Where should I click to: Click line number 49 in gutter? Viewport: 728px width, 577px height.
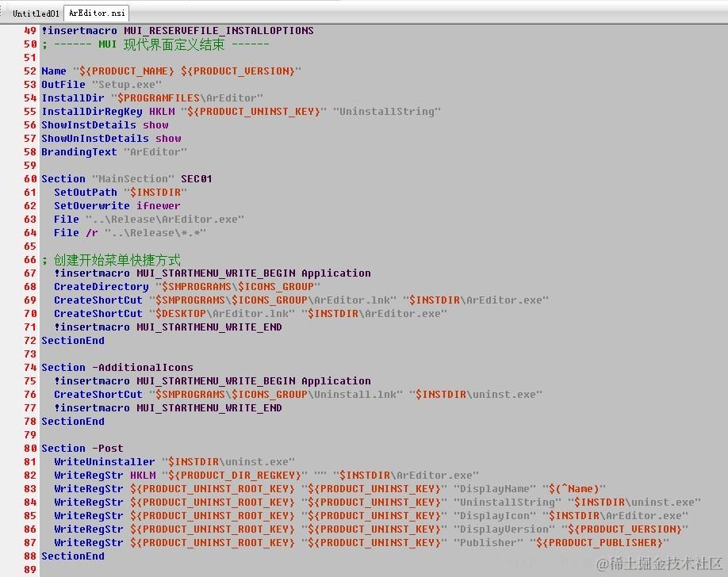pos(30,31)
